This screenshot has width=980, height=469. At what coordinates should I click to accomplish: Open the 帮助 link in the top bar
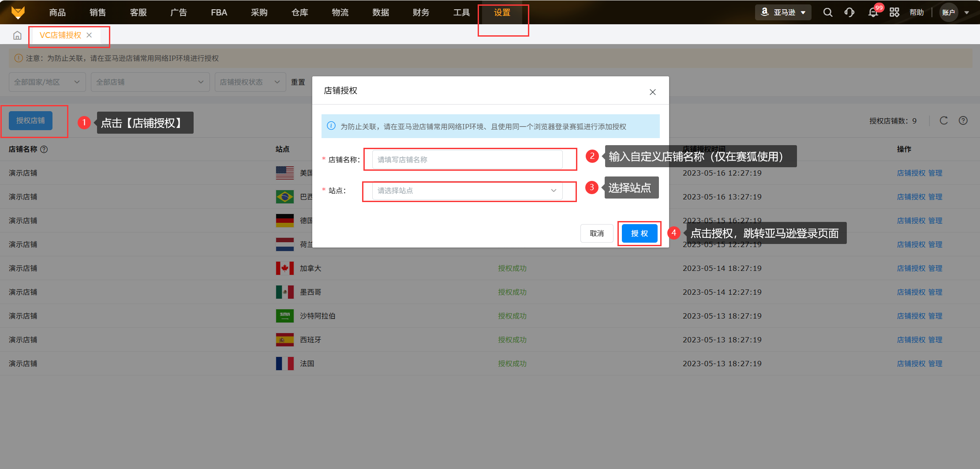click(x=916, y=12)
